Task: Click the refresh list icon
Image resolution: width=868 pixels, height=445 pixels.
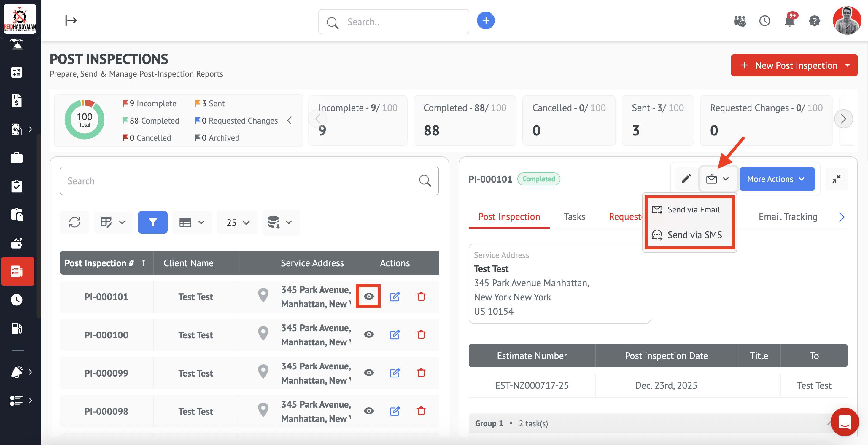Action: click(x=74, y=222)
